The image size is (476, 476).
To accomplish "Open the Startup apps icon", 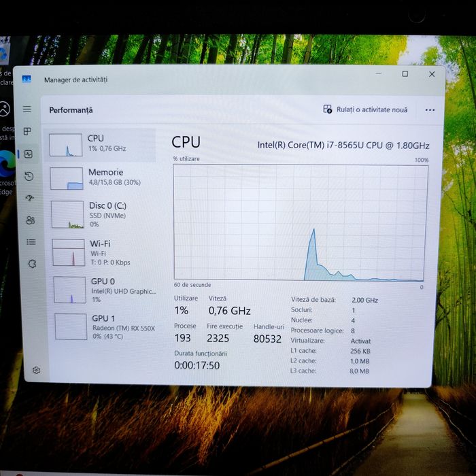I will click(30, 199).
